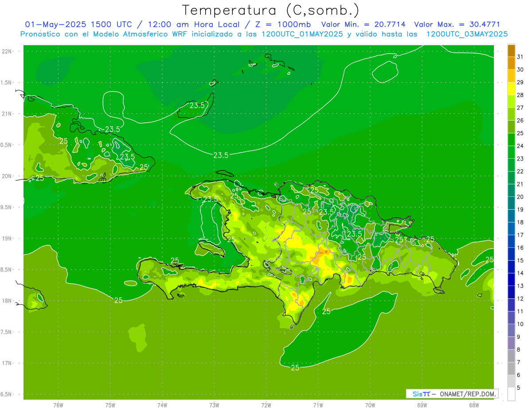
Task: Click the 29 label on the color scale
Action: point(520,82)
